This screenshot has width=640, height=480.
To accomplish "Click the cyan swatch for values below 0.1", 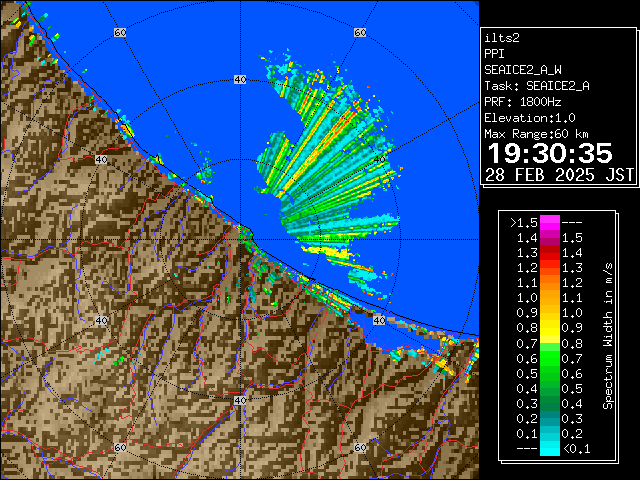I will pos(550,448).
